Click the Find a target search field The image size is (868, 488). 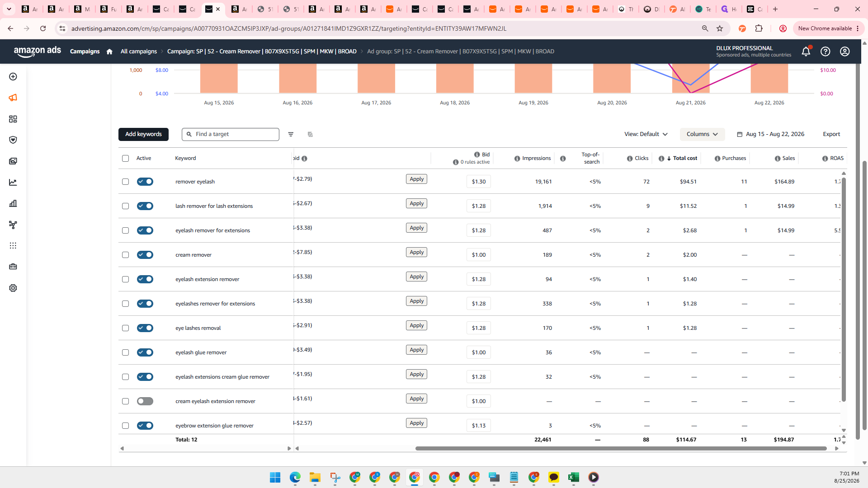(x=231, y=134)
